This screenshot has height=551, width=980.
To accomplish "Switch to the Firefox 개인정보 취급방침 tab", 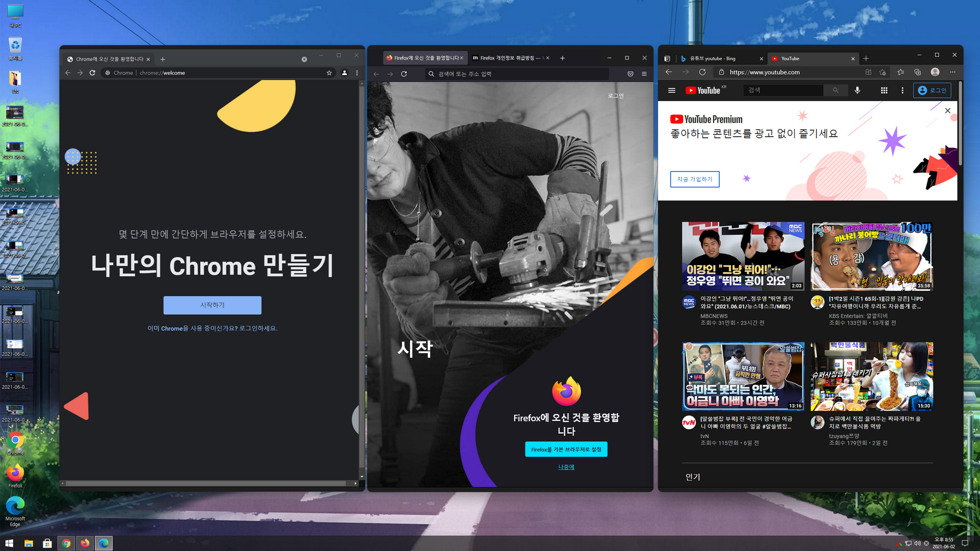I will pos(511,58).
